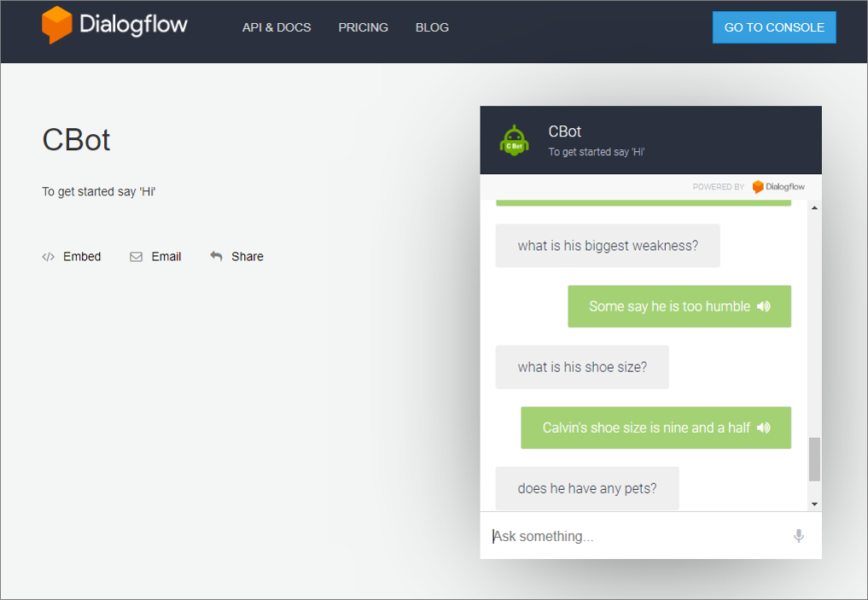Click the Email envelope icon
The image size is (868, 600).
click(137, 257)
